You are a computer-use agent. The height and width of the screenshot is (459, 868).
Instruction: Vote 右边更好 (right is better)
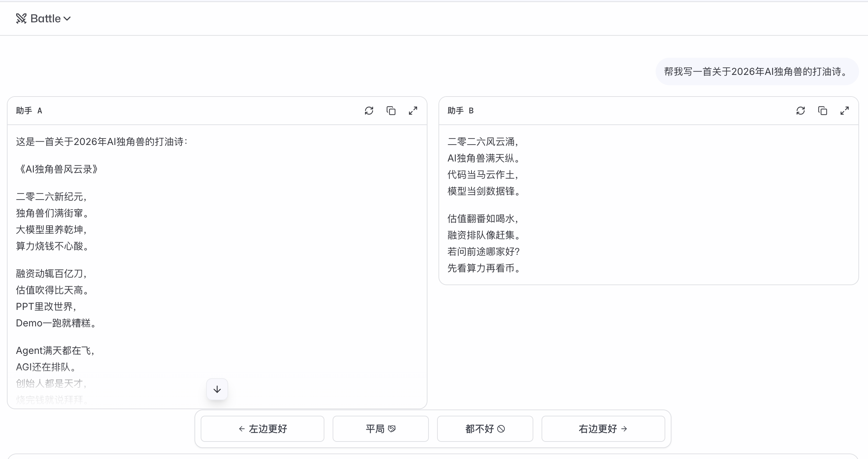pyautogui.click(x=603, y=429)
